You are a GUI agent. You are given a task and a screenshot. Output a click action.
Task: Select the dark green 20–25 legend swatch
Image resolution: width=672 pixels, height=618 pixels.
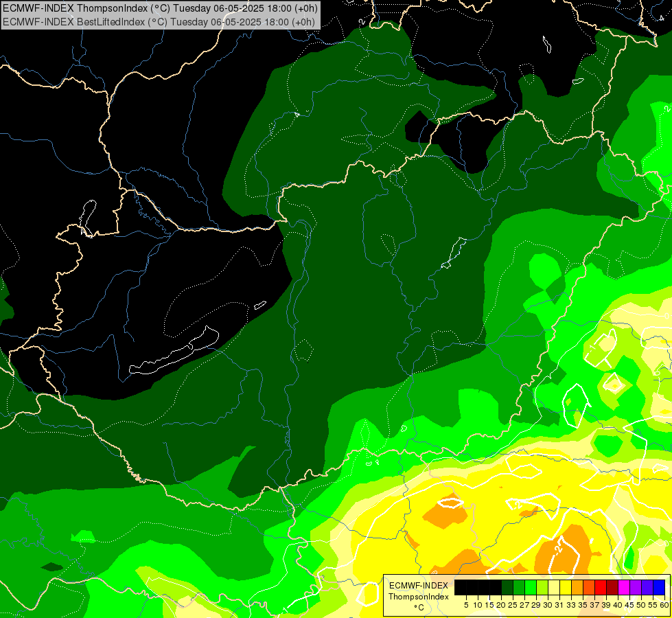pos(507,587)
